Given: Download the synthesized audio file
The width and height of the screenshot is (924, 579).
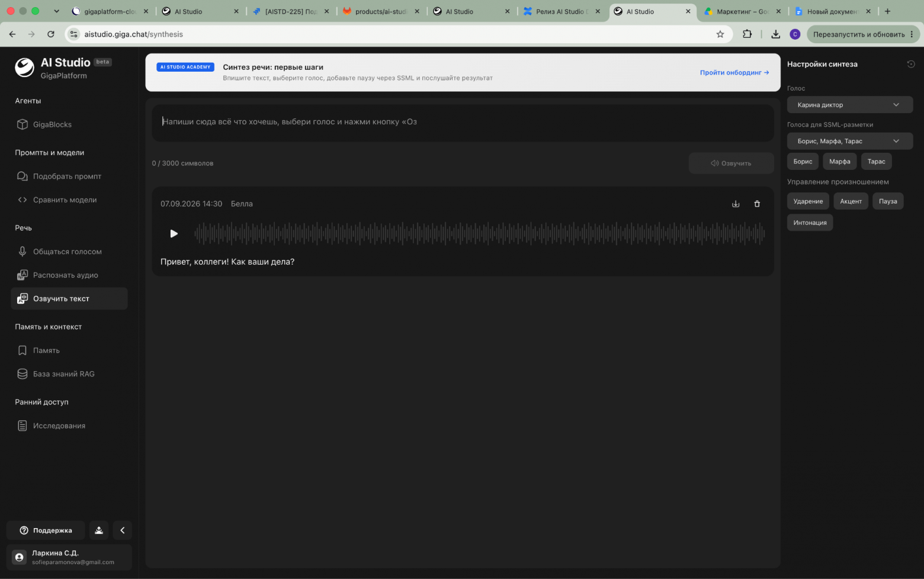Looking at the screenshot, I should (x=736, y=204).
